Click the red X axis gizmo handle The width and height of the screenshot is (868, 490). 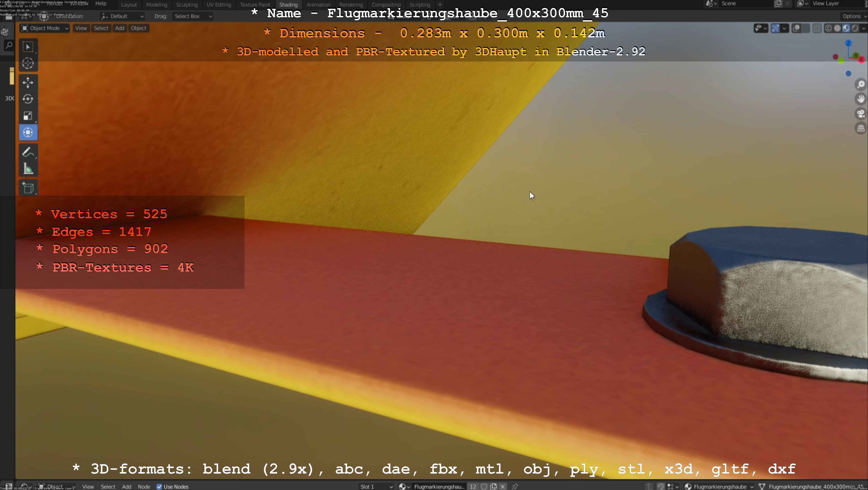point(861,60)
